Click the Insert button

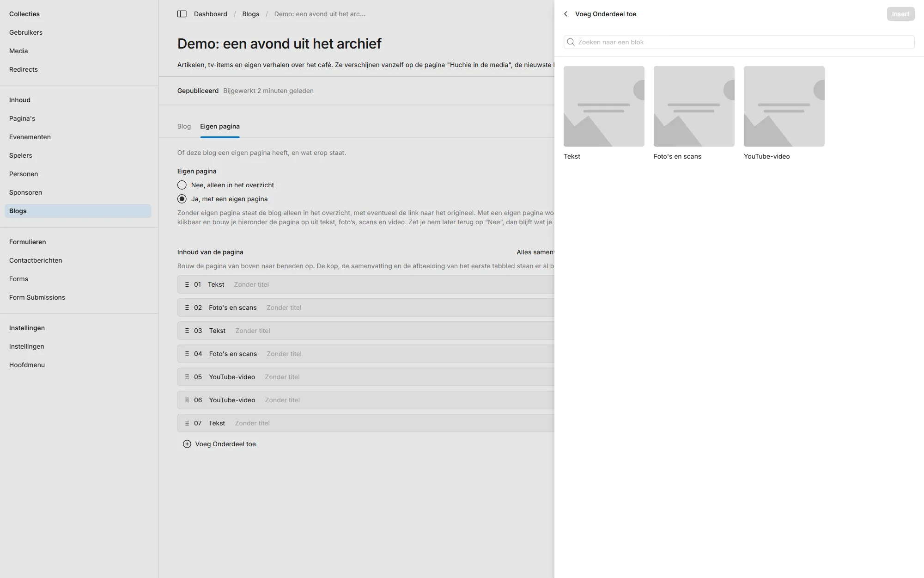coord(900,14)
